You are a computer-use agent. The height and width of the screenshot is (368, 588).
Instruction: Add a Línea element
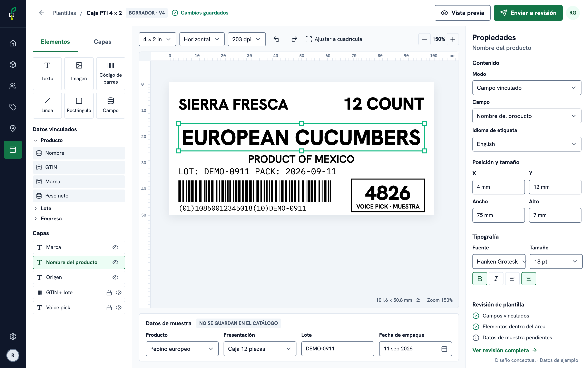tap(47, 105)
